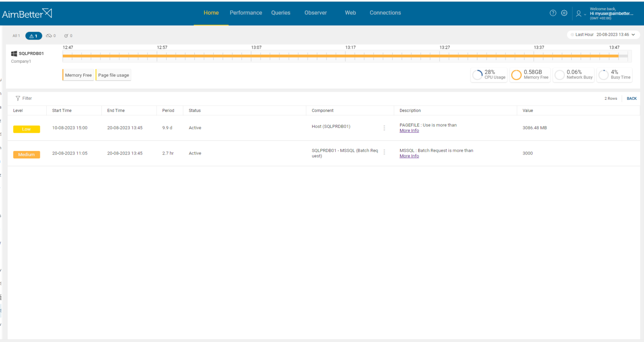This screenshot has height=342, width=644.
Task: Click the Page file usage alert tag
Action: (114, 75)
